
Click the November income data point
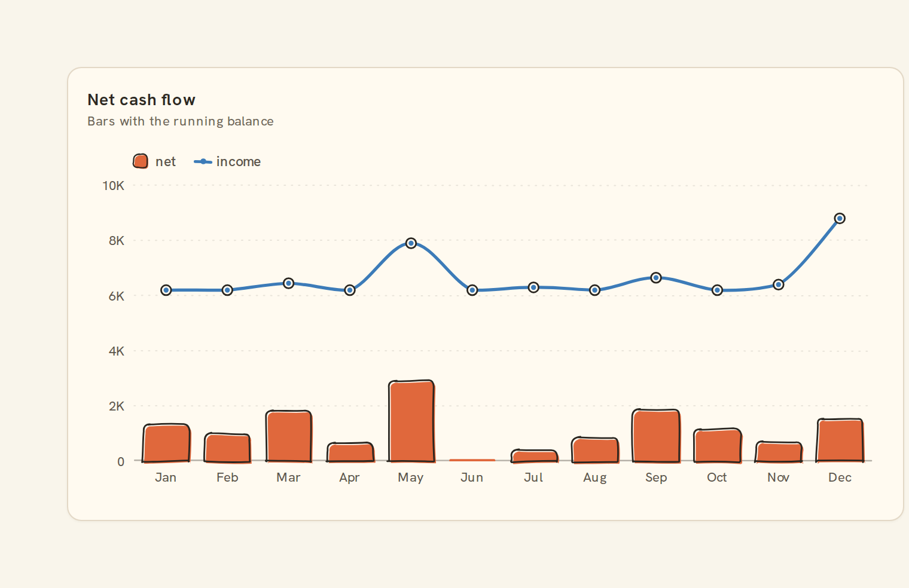coord(779,285)
